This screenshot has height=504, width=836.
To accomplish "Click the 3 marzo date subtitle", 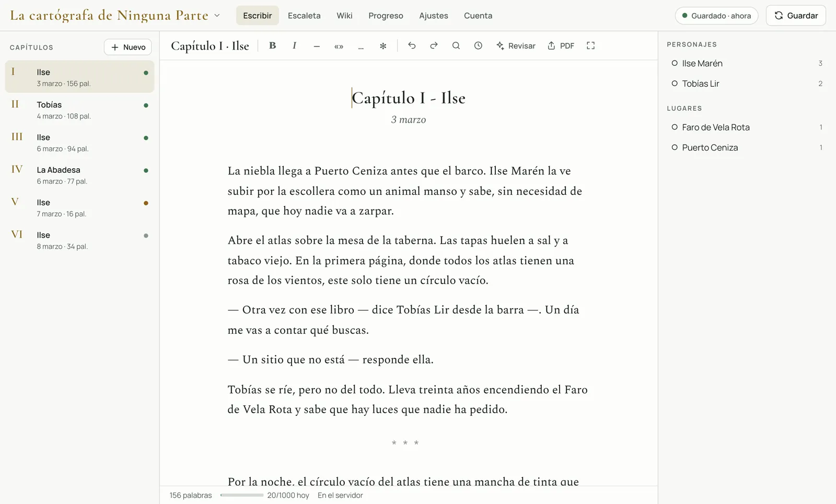I will coord(409,120).
